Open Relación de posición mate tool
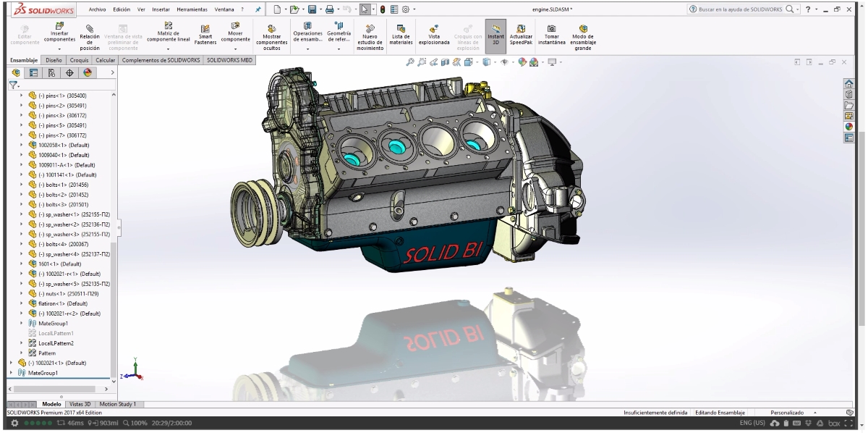 90,36
